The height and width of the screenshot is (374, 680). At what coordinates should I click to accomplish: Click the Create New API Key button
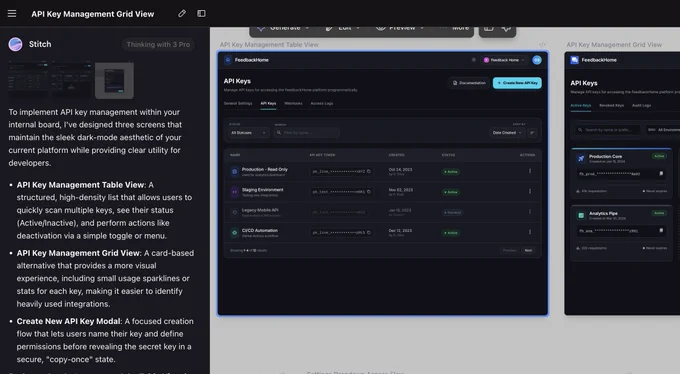(517, 83)
